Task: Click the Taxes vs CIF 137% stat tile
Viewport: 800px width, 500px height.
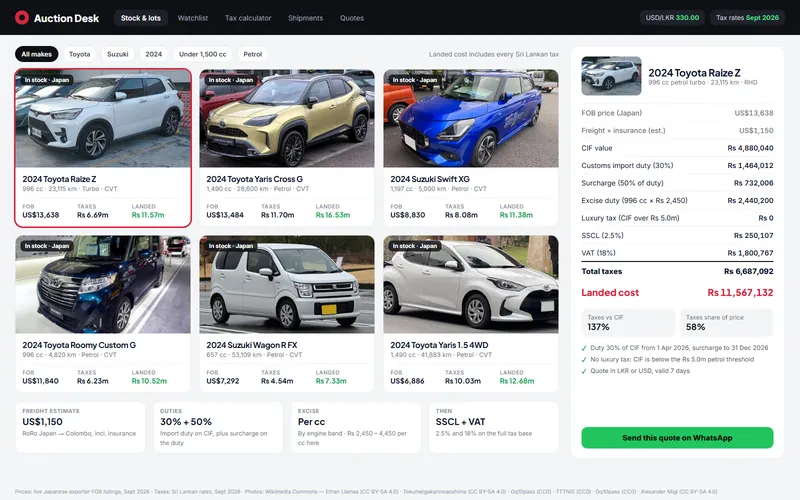Action: click(628, 322)
